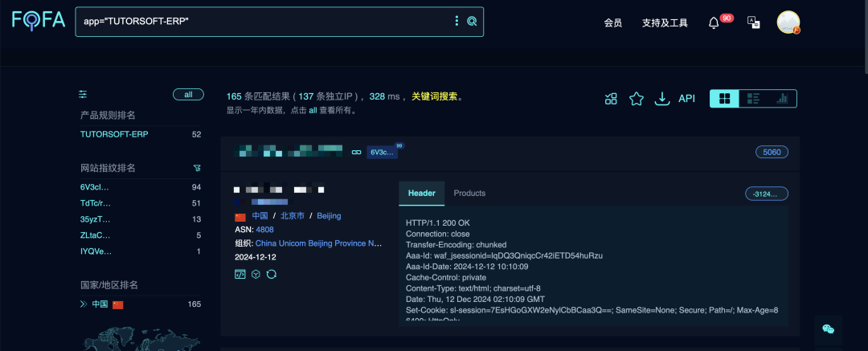
Task: Download results with download icon
Action: 661,99
